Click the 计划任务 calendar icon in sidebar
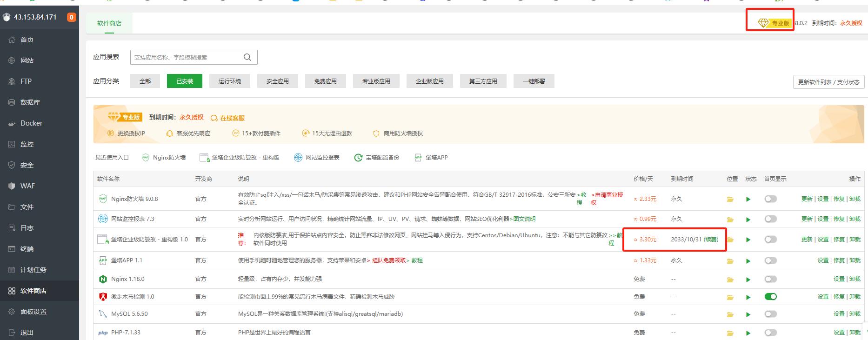The image size is (868, 340). click(12, 270)
